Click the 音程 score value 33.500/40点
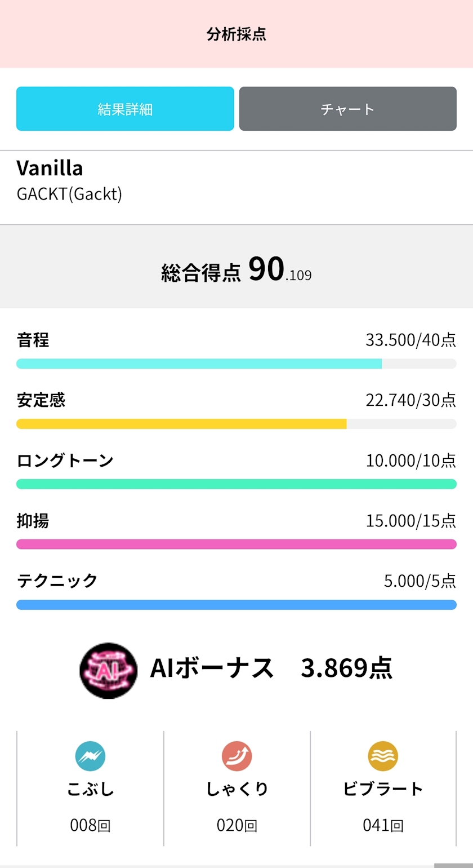Viewport: 473px width, 868px height. [410, 340]
